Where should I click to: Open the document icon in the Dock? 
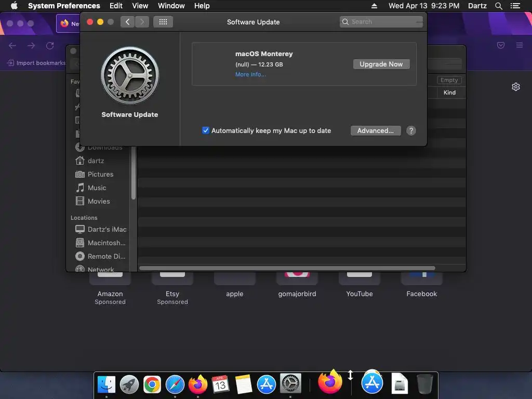[x=400, y=383]
